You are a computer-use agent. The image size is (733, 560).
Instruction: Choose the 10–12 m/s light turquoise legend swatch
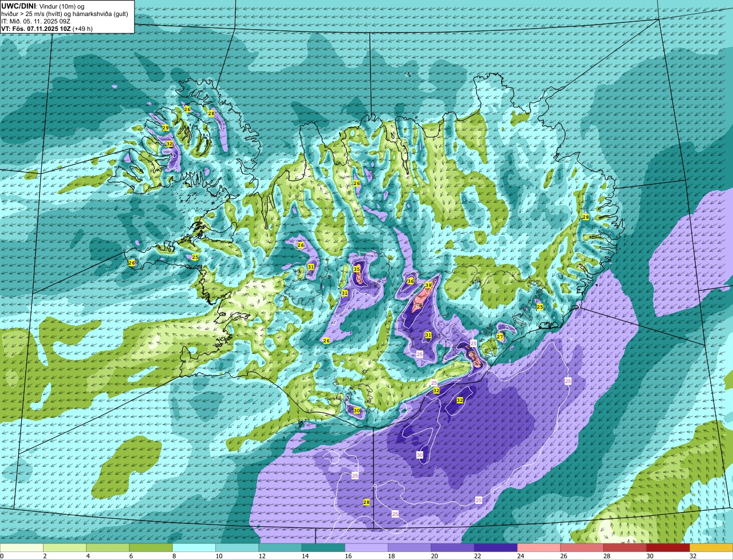237,547
